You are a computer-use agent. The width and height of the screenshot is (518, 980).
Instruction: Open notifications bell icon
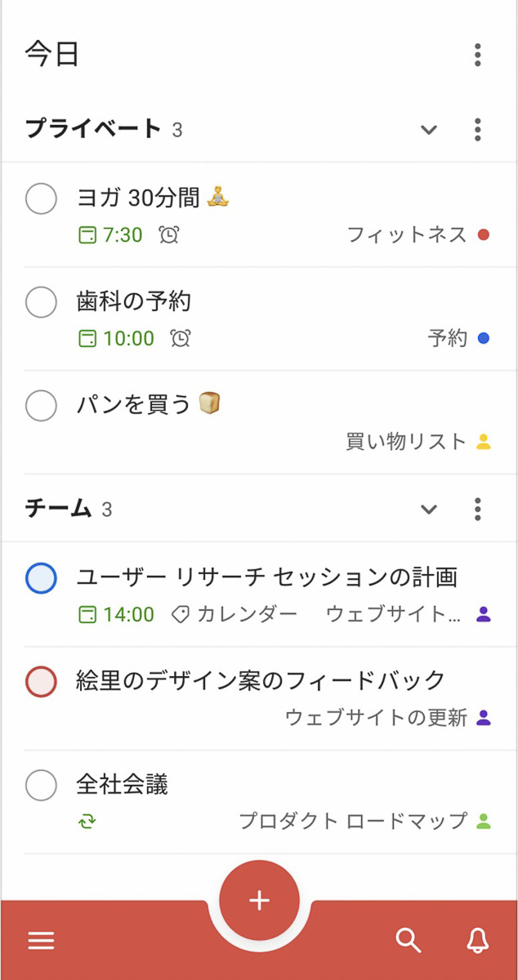pos(478,941)
